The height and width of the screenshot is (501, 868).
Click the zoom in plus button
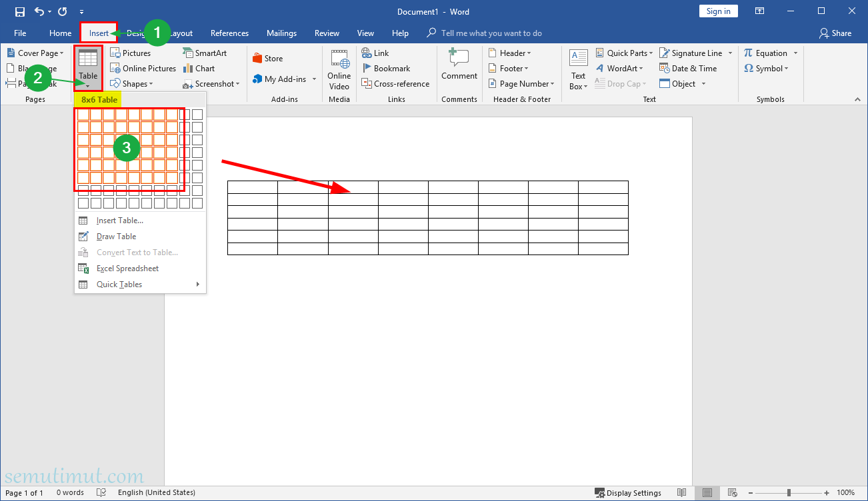825,493
